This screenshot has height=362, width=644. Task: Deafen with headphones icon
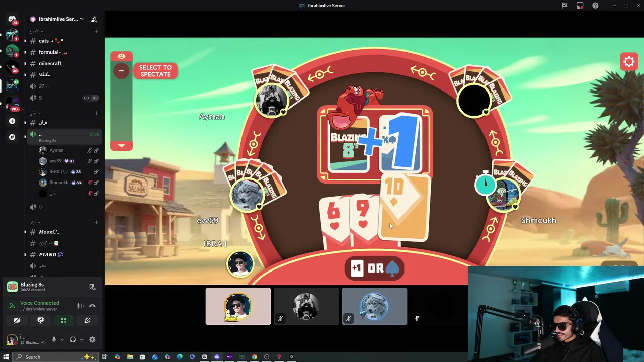(x=73, y=340)
